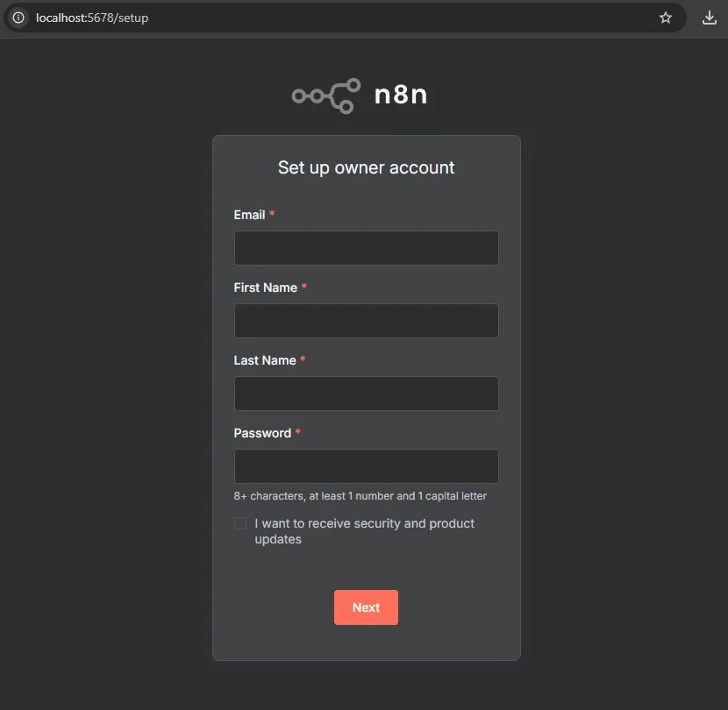This screenshot has width=728, height=710.
Task: Focus the Last Name input field
Action: (367, 394)
